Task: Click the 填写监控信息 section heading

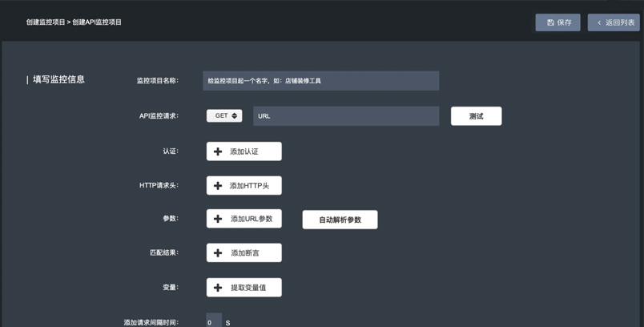Action: (x=58, y=79)
